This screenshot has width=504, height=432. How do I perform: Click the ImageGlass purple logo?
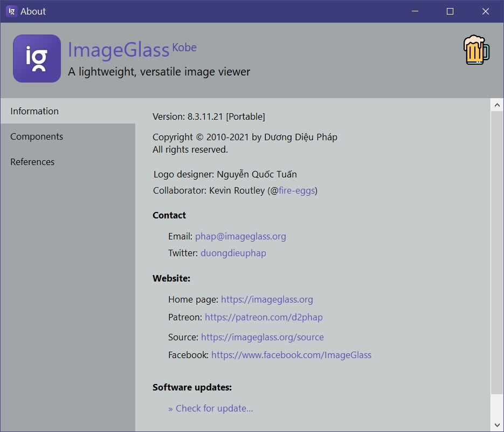point(37,59)
